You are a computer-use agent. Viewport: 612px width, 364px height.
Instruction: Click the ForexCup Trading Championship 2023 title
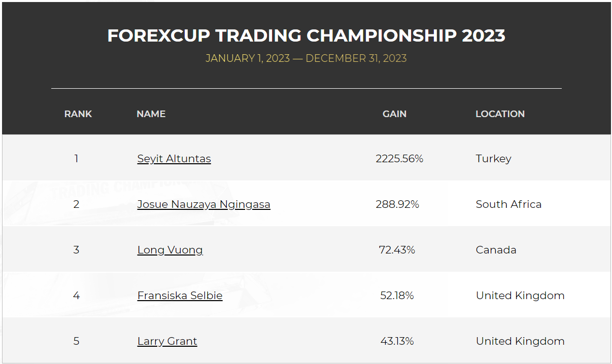click(306, 35)
